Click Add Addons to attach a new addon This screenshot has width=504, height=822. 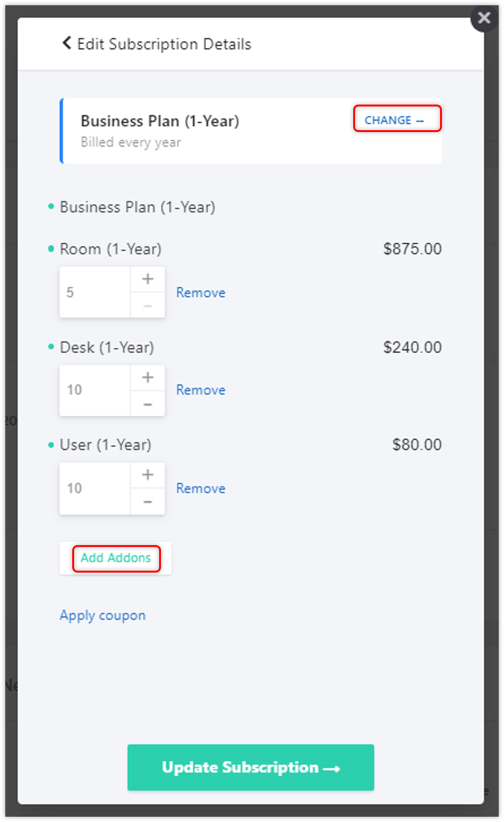click(115, 558)
